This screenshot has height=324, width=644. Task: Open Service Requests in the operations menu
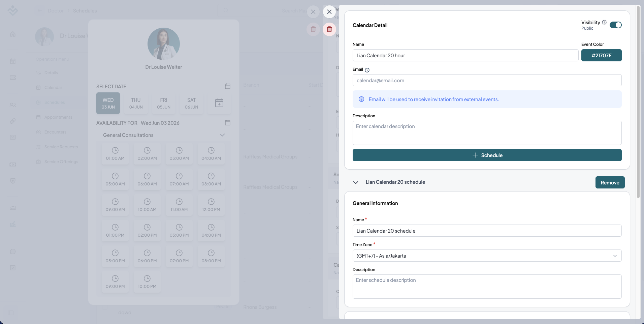pos(61,147)
